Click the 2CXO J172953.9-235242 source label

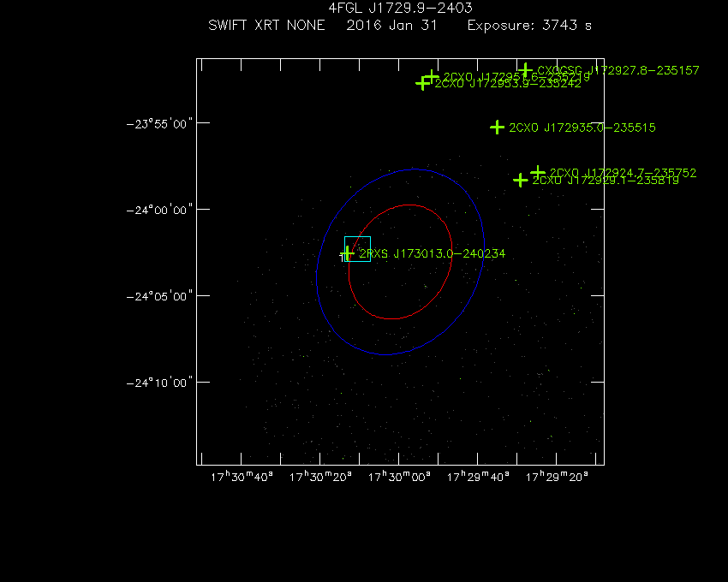508,84
